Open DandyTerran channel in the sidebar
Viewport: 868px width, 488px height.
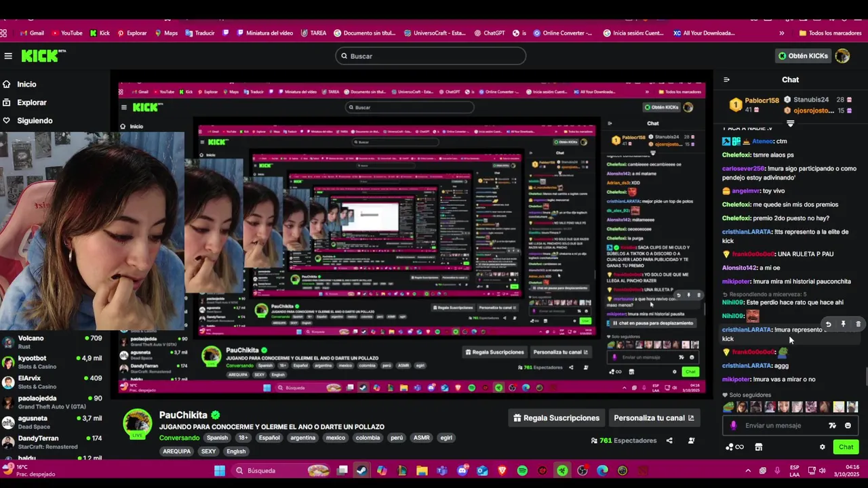pos(53,442)
